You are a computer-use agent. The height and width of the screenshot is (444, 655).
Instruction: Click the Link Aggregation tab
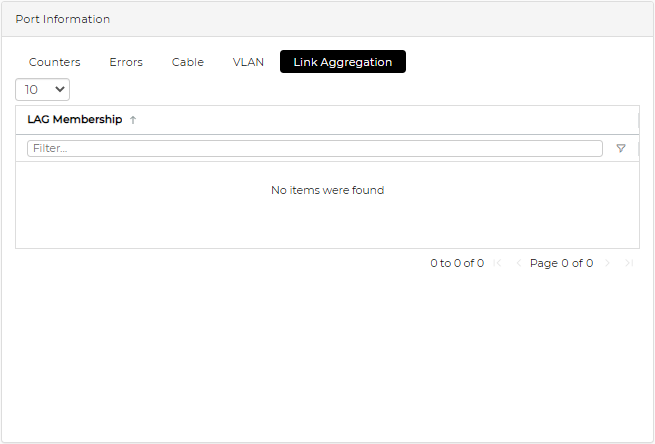pyautogui.click(x=343, y=62)
